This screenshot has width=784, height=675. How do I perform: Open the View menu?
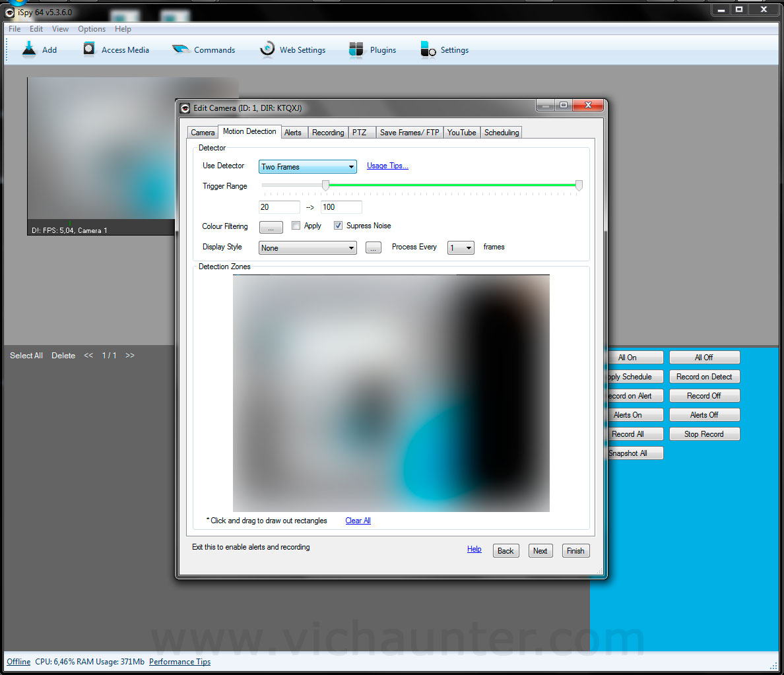tap(60, 29)
